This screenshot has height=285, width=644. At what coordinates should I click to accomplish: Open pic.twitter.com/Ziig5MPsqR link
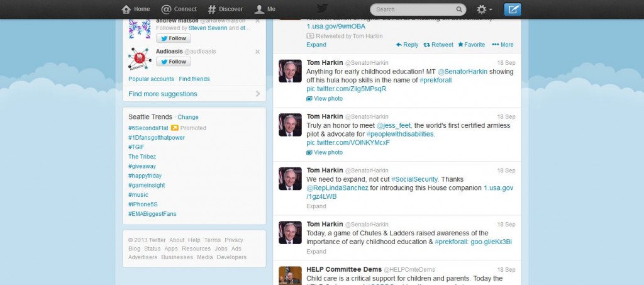click(x=347, y=89)
